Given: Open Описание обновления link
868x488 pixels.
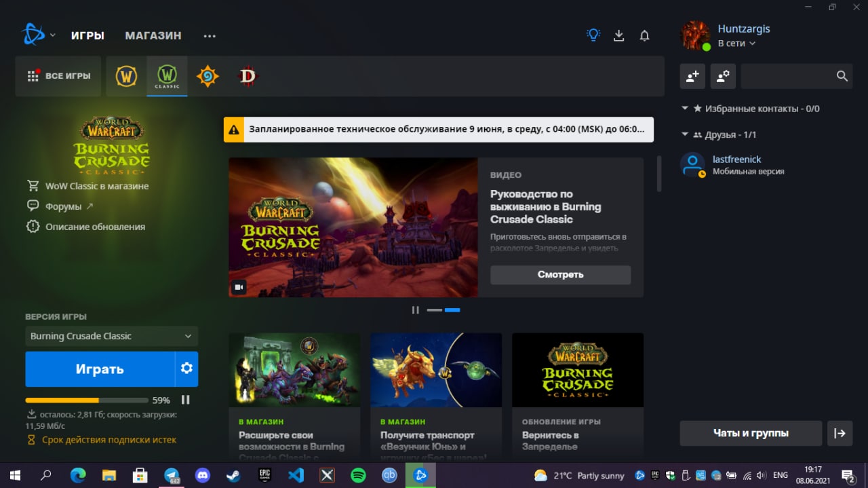Looking at the screenshot, I should pyautogui.click(x=86, y=227).
